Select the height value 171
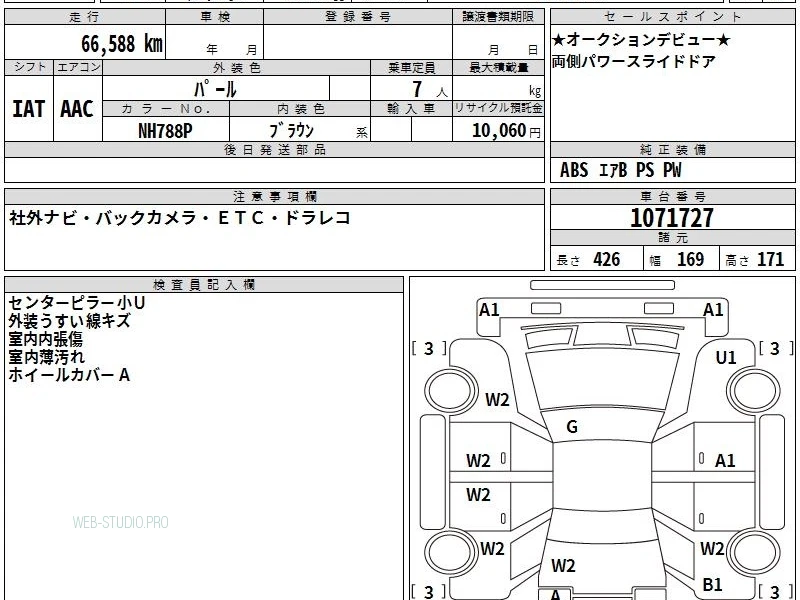The height and width of the screenshot is (600, 800). click(770, 259)
